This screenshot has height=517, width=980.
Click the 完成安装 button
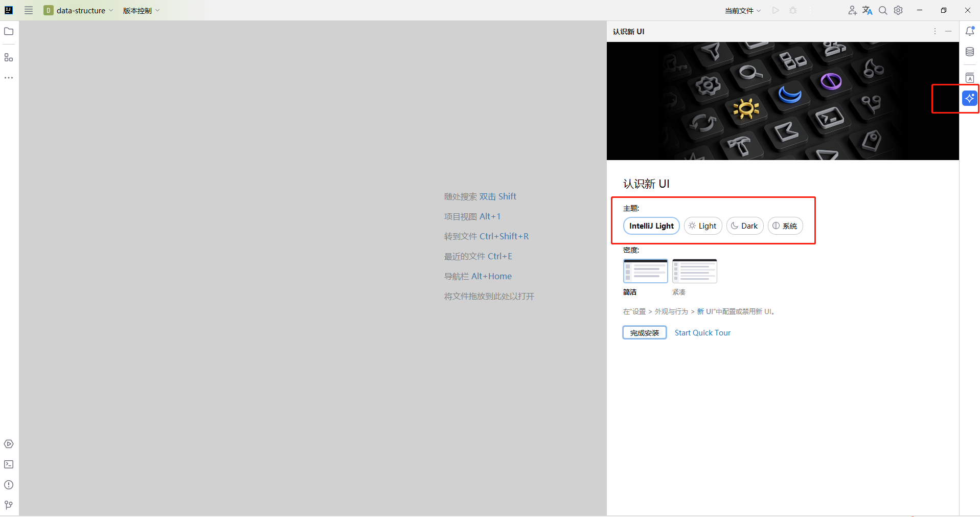coord(644,332)
